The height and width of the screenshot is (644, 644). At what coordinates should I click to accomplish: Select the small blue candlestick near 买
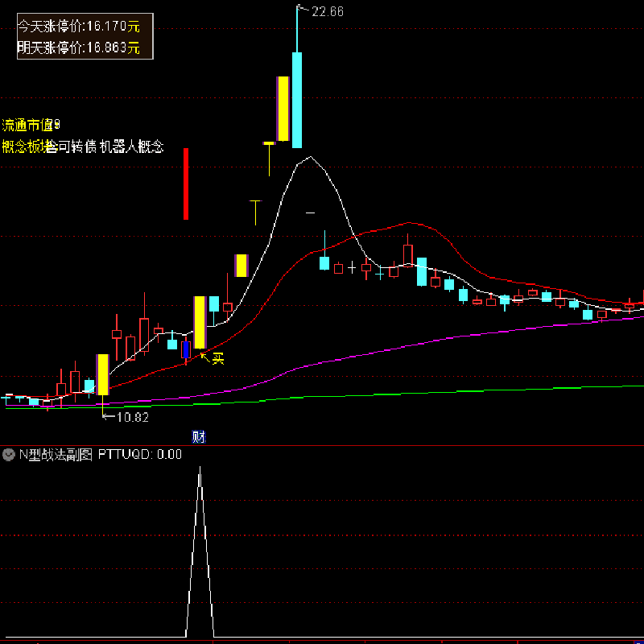[x=186, y=350]
